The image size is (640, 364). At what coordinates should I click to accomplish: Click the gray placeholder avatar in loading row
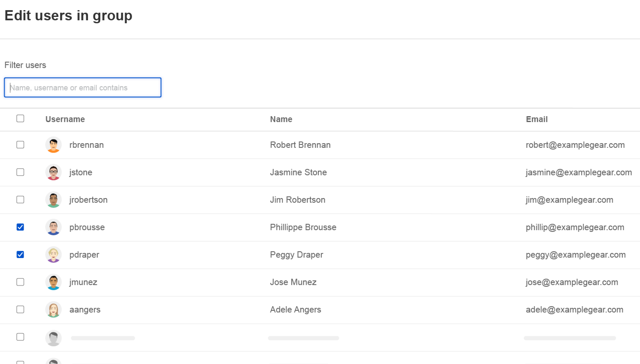tap(53, 338)
